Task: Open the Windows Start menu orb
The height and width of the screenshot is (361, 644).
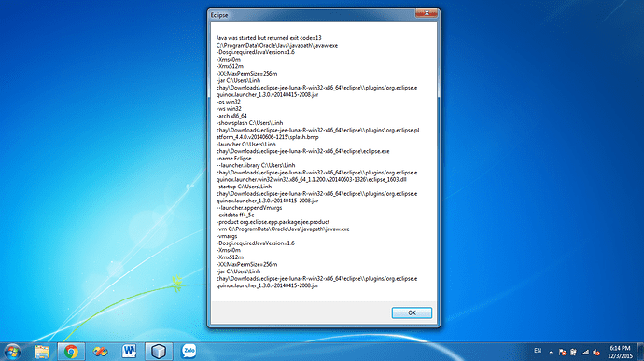Action: pyautogui.click(x=12, y=352)
